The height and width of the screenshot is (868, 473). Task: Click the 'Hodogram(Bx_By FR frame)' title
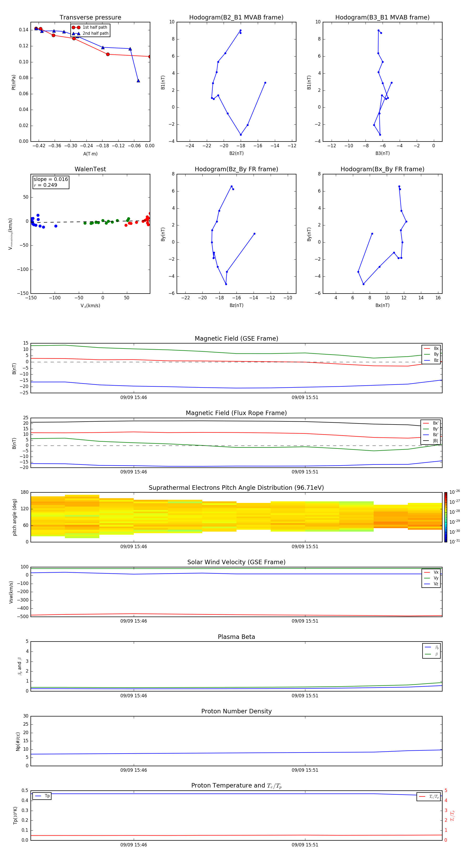click(382, 169)
